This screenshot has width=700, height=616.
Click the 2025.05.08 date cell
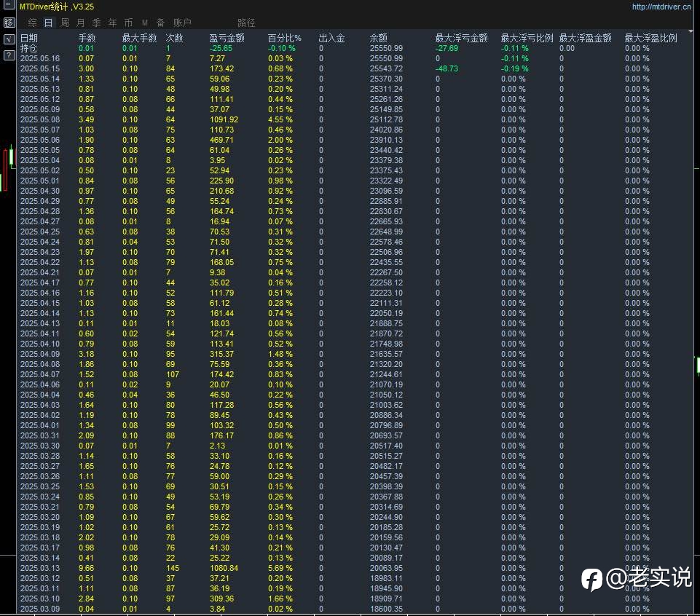coord(40,119)
